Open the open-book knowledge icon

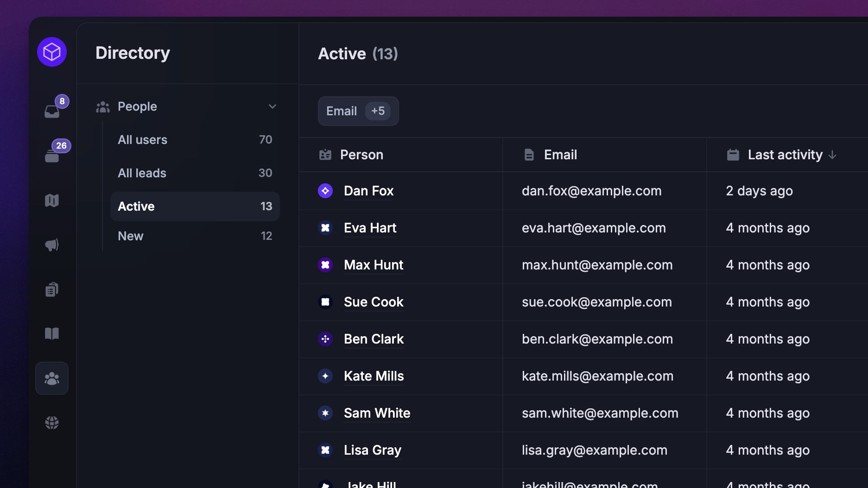[x=52, y=334]
